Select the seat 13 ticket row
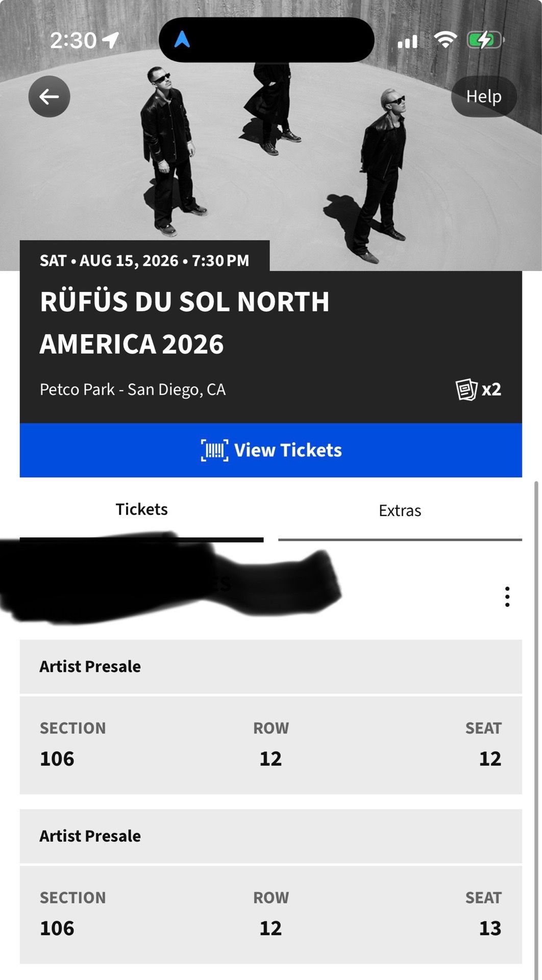 271,914
